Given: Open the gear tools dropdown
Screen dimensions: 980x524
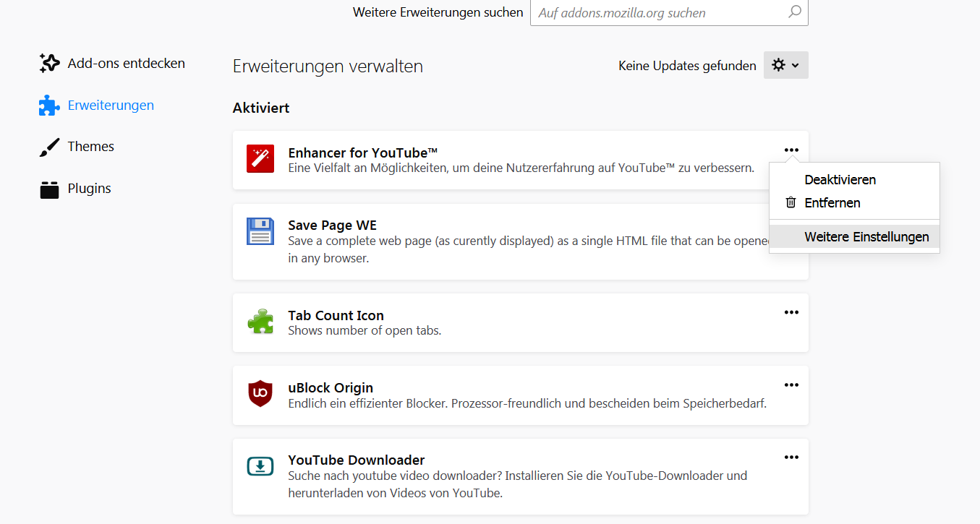Looking at the screenshot, I should pos(785,65).
